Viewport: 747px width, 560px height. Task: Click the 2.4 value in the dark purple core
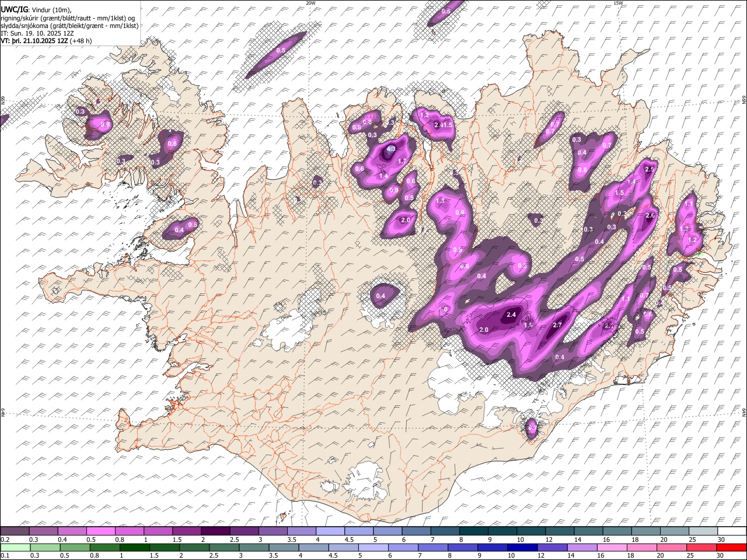pos(512,315)
